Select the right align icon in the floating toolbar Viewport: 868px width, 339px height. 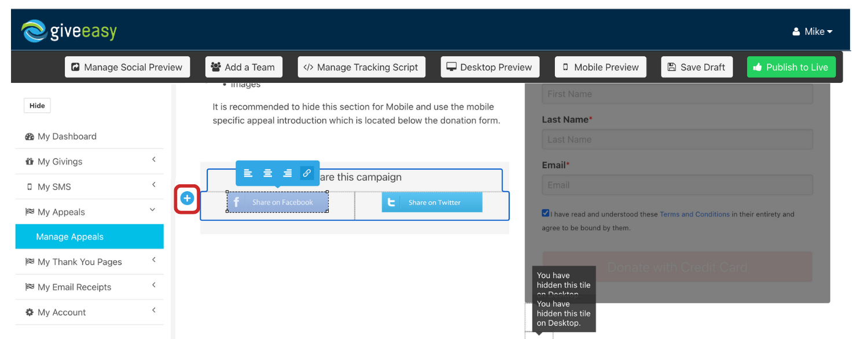287,173
